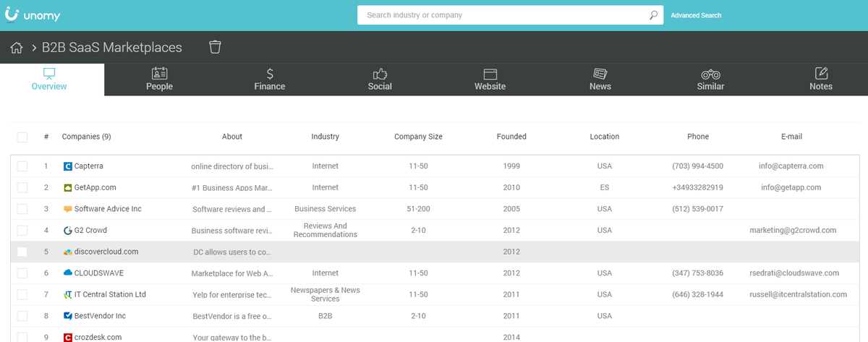Check the G2 Crowd row checkbox
This screenshot has height=342, width=868.
coord(22,231)
